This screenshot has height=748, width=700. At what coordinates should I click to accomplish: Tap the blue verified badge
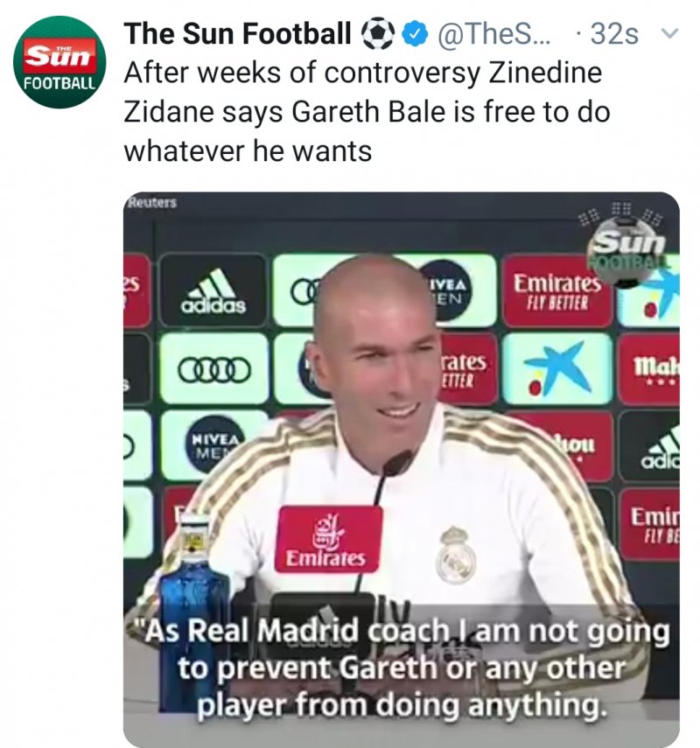[415, 34]
